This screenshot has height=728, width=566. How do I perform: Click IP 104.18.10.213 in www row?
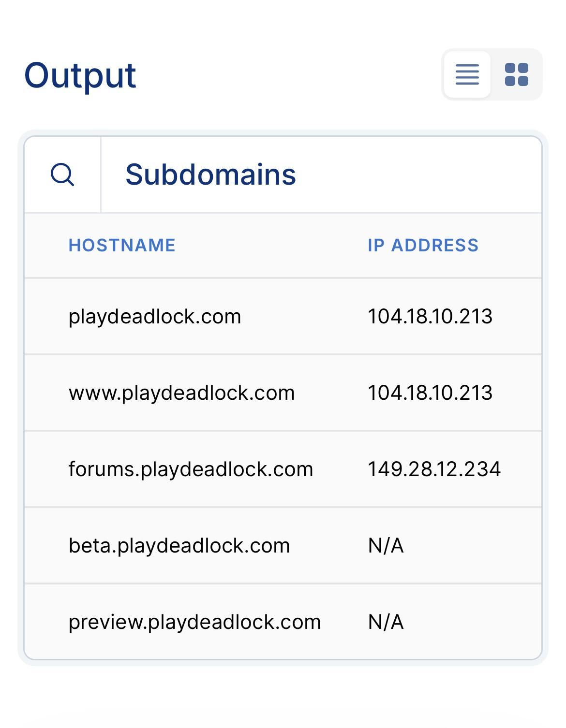[430, 393]
